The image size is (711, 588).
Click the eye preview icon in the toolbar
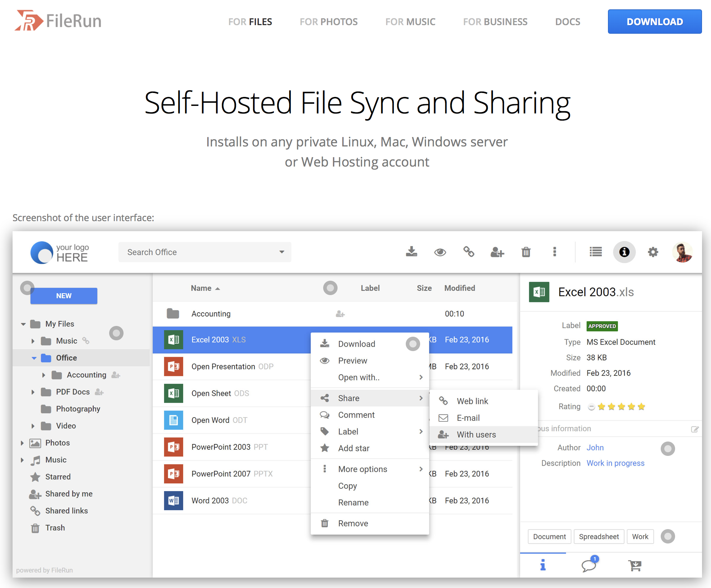[440, 252]
